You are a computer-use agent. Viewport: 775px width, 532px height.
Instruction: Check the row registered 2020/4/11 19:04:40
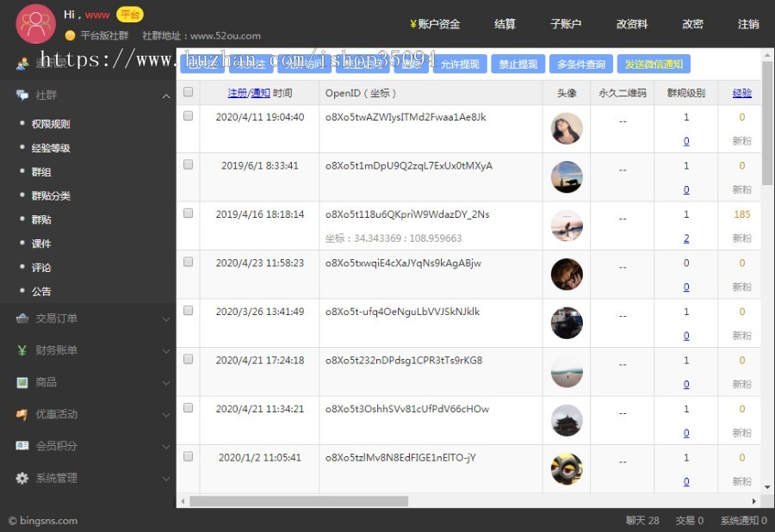tap(189, 116)
